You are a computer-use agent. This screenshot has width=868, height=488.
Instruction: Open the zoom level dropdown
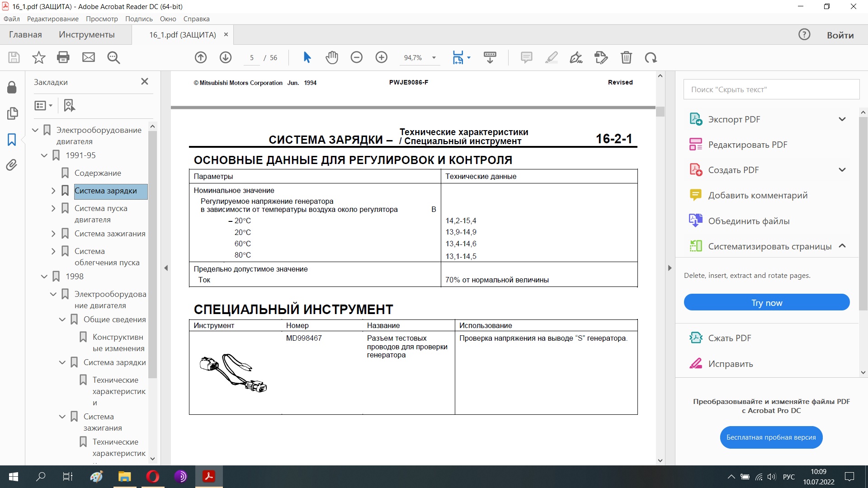tap(434, 57)
